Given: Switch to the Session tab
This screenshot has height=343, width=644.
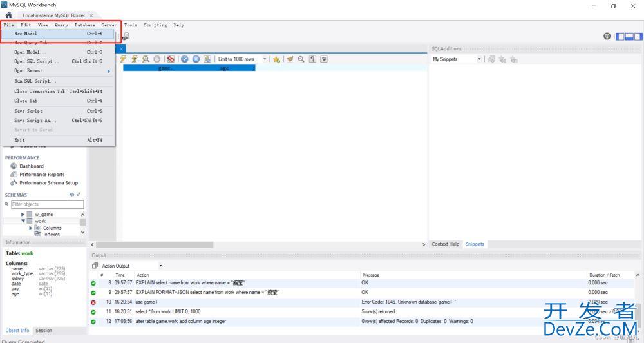Looking at the screenshot, I should pyautogui.click(x=44, y=330).
